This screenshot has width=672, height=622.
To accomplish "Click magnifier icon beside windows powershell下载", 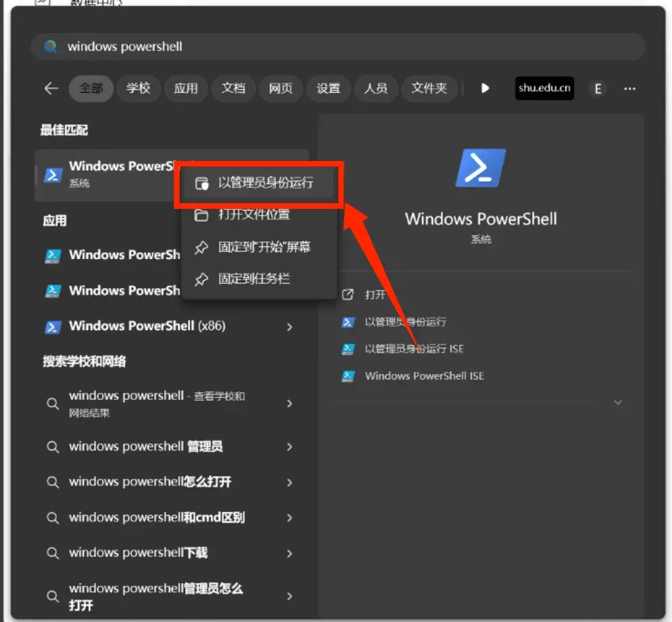I will coord(53,553).
